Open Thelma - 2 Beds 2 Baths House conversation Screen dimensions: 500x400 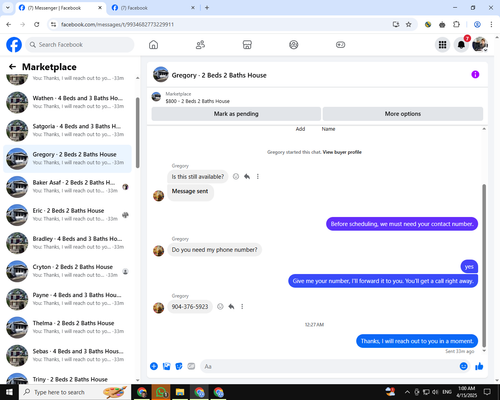click(x=67, y=327)
